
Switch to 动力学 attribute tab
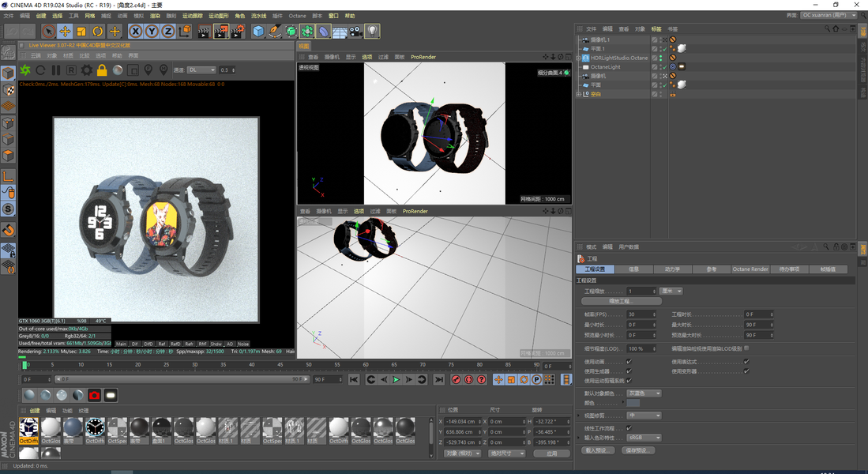coord(673,269)
